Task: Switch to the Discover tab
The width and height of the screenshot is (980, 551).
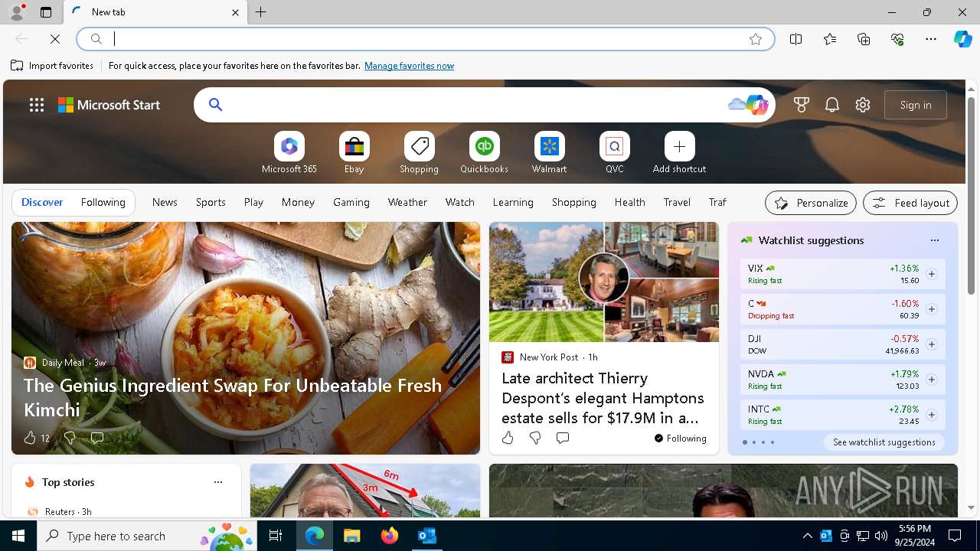Action: pos(42,203)
